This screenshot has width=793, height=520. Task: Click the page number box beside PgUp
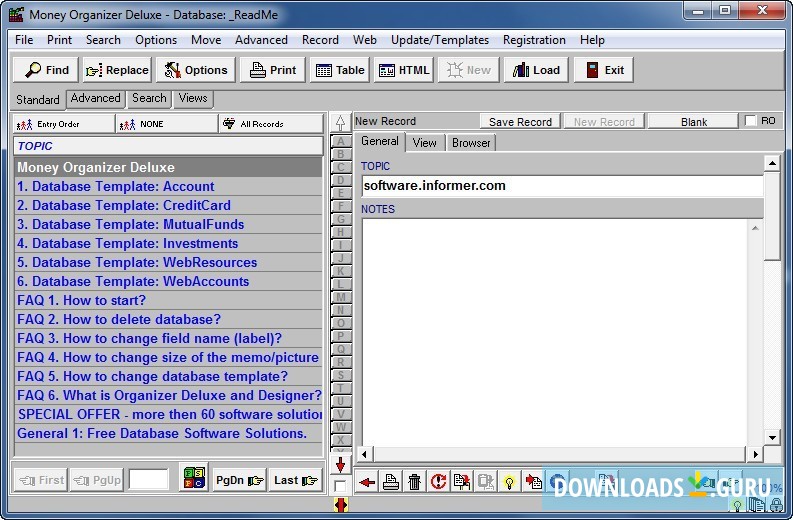coord(149,479)
